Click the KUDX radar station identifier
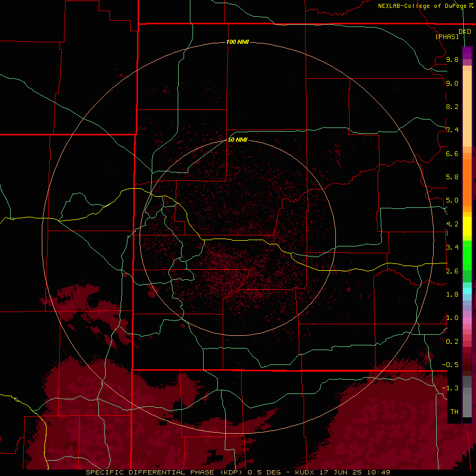Image resolution: width=476 pixels, height=476 pixels. [305, 472]
